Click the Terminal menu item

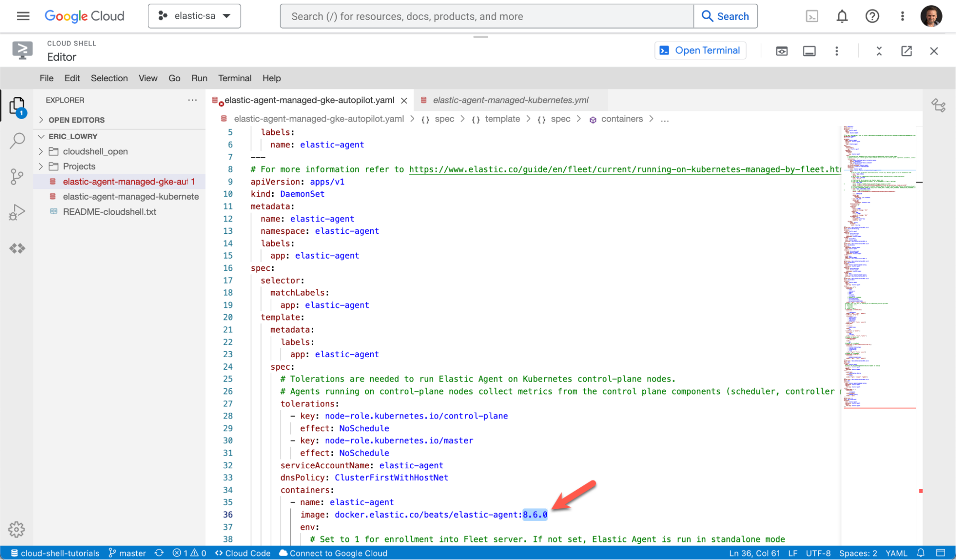click(235, 78)
